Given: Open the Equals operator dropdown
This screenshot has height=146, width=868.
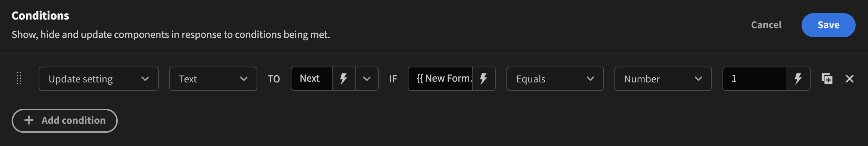Looking at the screenshot, I should 555,79.
